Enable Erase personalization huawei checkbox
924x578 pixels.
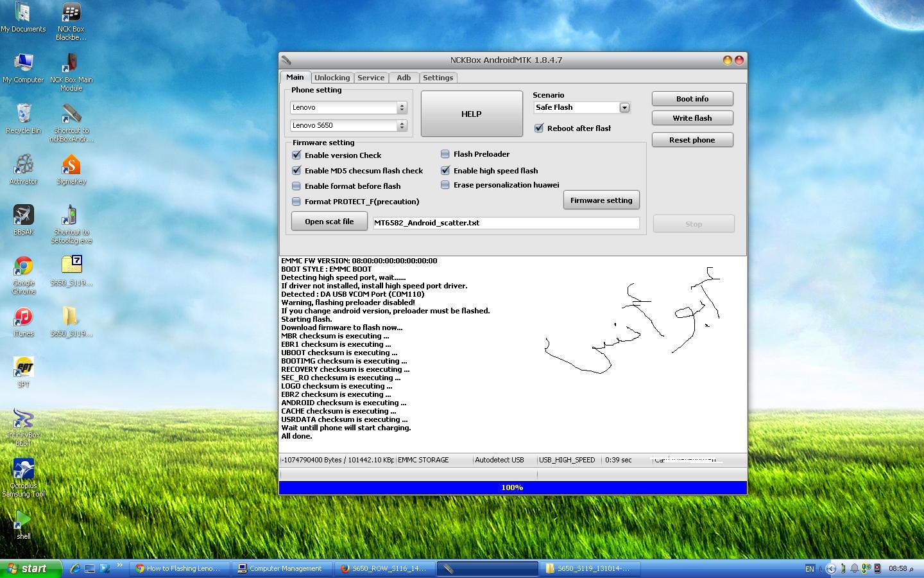click(445, 184)
